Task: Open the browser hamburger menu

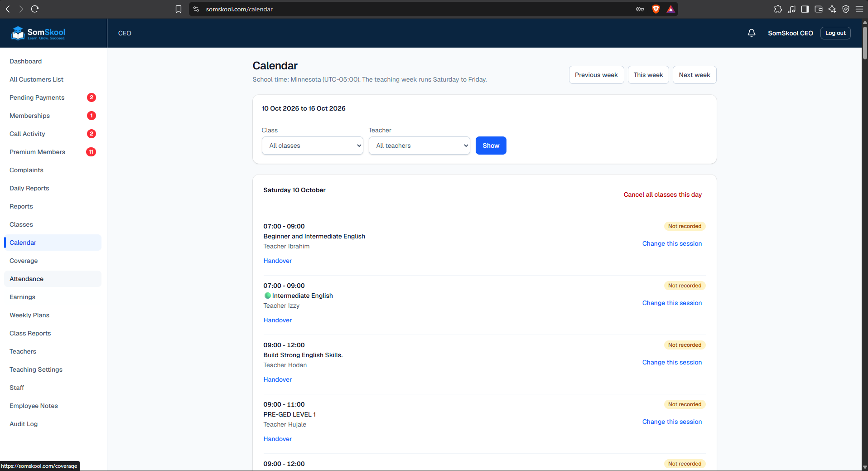Action: pos(859,9)
